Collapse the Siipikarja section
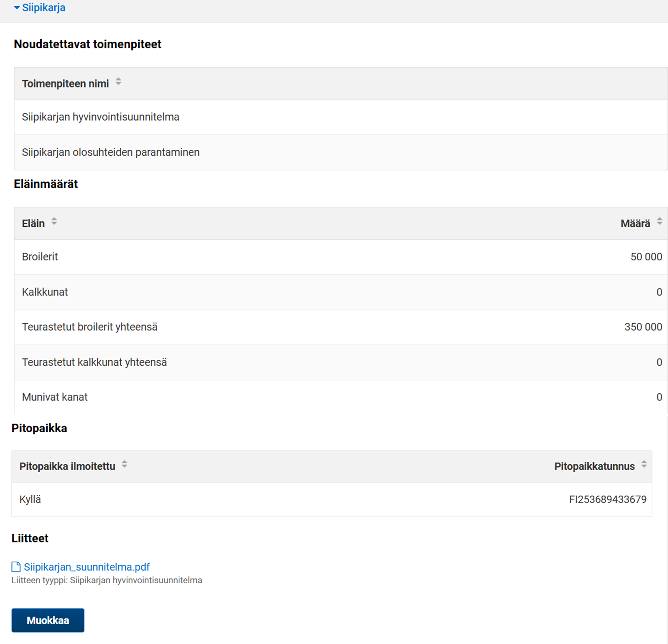 pyautogui.click(x=16, y=7)
